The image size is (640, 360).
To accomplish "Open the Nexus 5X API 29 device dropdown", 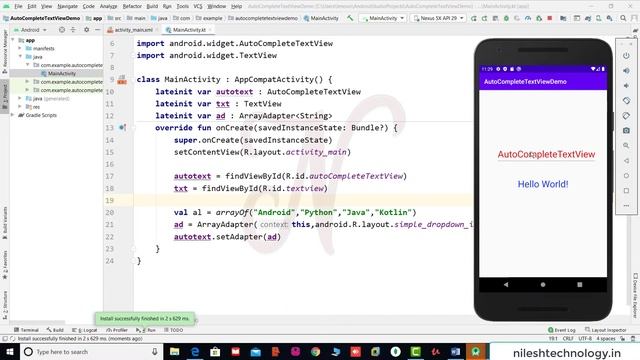I will 438,18.
